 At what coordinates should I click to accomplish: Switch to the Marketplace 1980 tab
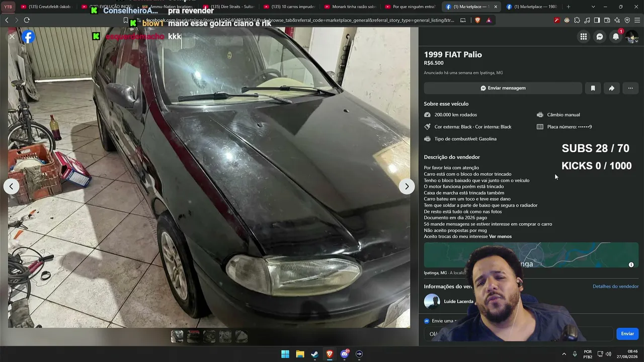[x=532, y=7]
